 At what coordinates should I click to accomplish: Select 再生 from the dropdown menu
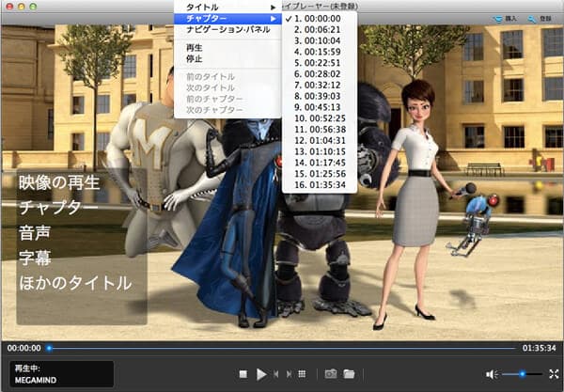[x=196, y=47]
